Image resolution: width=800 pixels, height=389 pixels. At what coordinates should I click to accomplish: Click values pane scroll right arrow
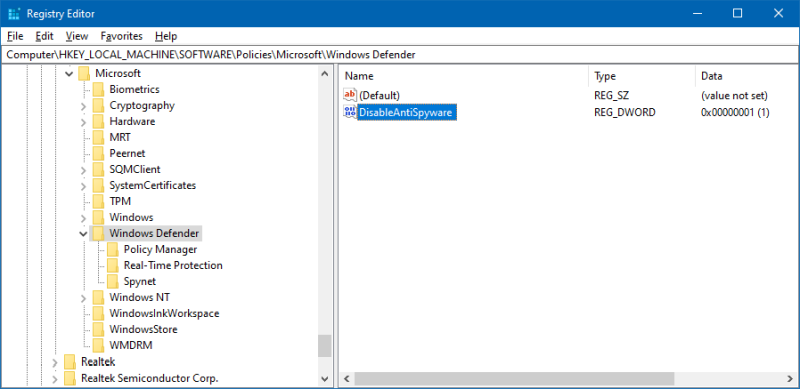789,378
